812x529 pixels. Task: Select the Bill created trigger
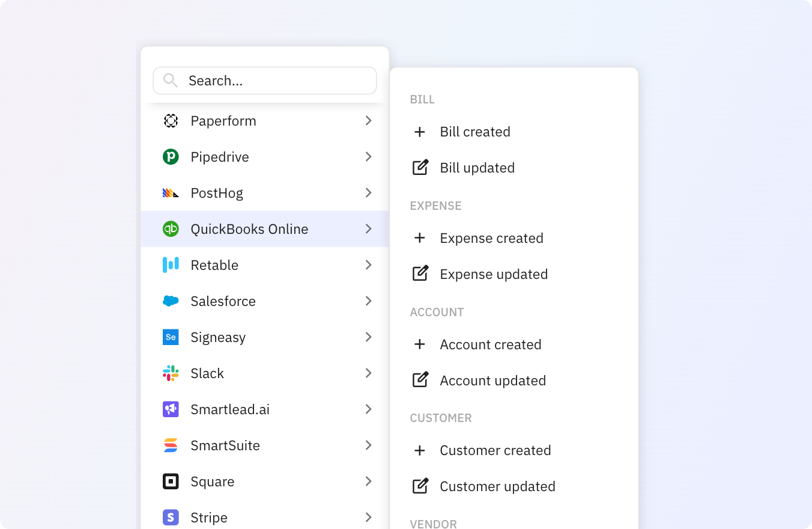point(474,132)
